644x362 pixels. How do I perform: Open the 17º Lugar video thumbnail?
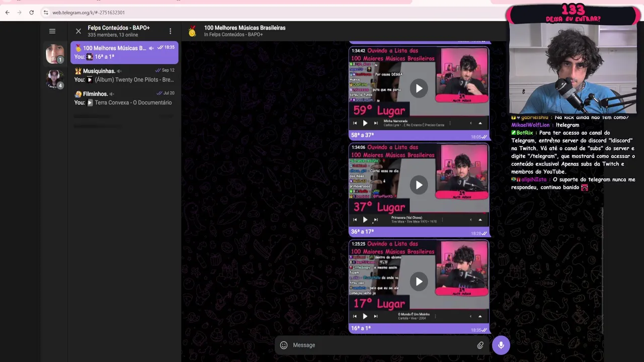(419, 282)
